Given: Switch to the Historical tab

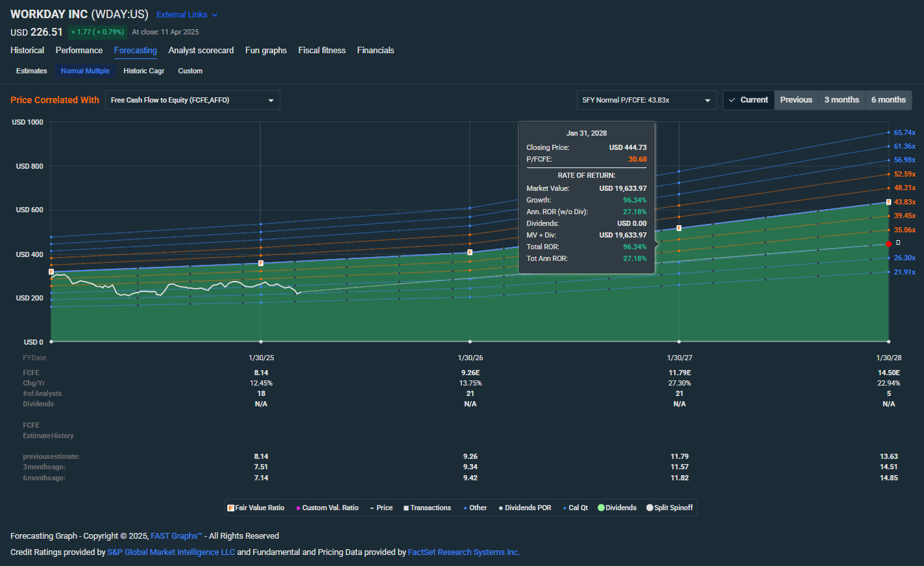Looking at the screenshot, I should [27, 50].
